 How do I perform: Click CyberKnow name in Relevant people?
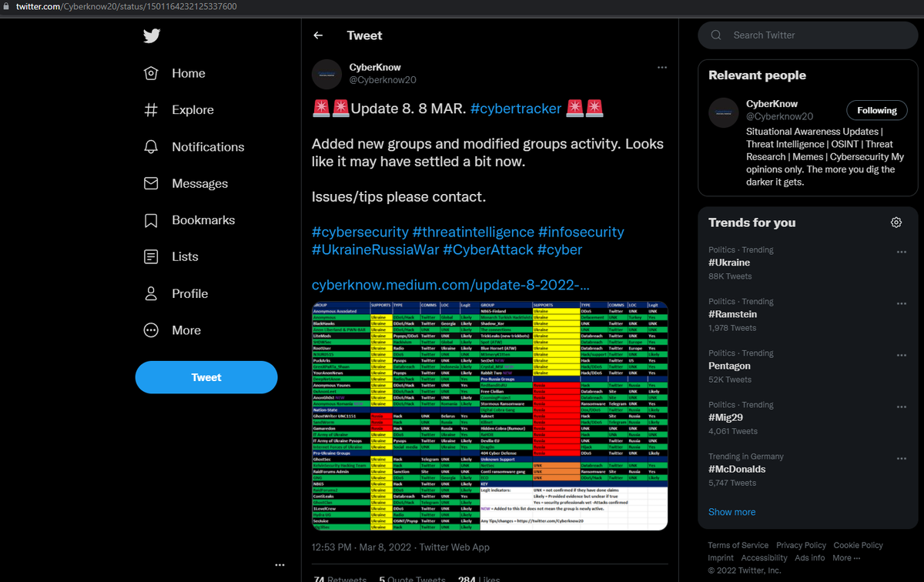772,104
